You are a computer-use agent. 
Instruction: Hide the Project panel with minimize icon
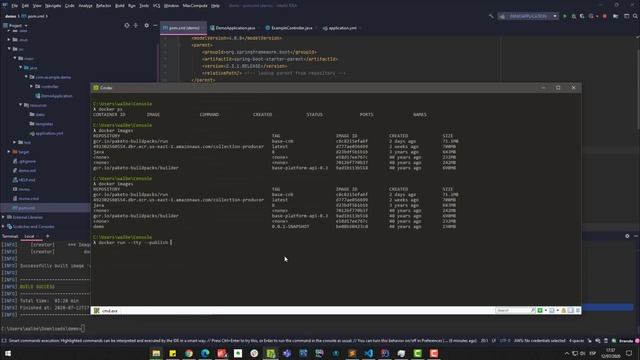[x=156, y=25]
